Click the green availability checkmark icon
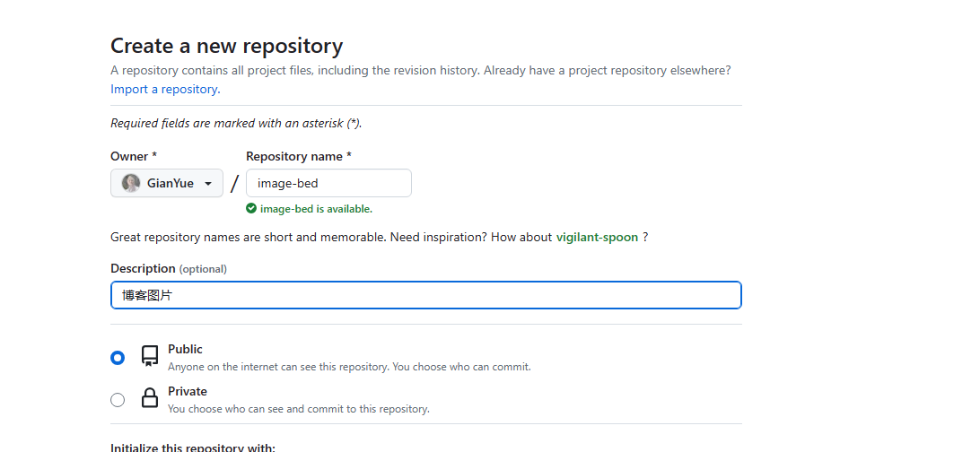980x452 pixels. click(251, 208)
